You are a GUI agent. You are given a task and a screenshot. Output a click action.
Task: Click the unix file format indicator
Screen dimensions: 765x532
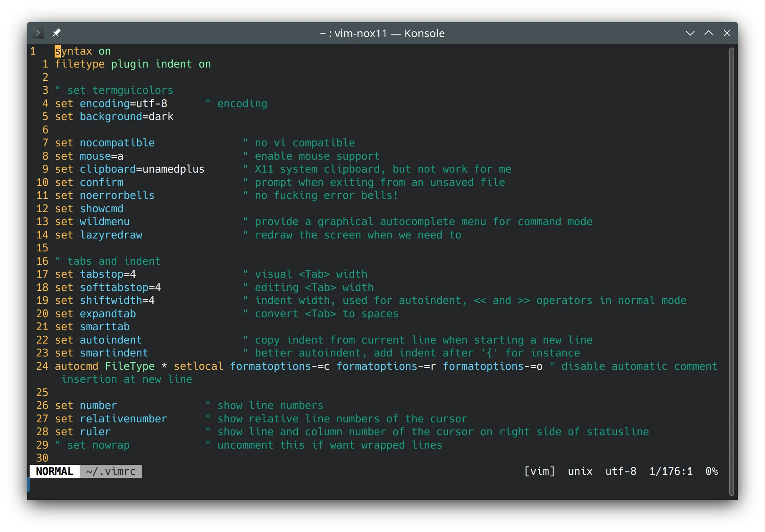[x=580, y=471]
